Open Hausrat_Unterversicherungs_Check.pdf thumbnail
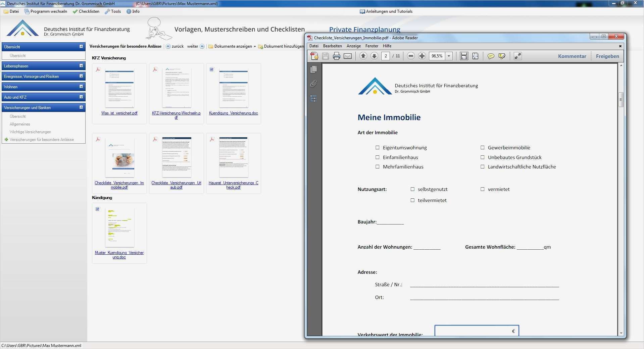Image resolution: width=644 pixels, height=349 pixels. pyautogui.click(x=234, y=157)
